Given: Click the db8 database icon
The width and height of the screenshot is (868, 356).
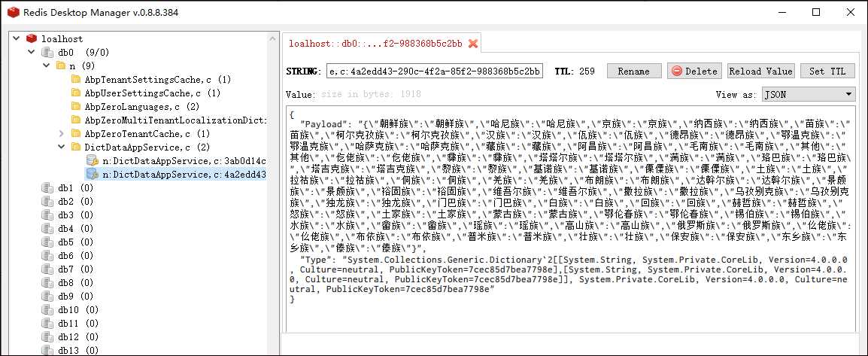Looking at the screenshot, I should point(47,283).
